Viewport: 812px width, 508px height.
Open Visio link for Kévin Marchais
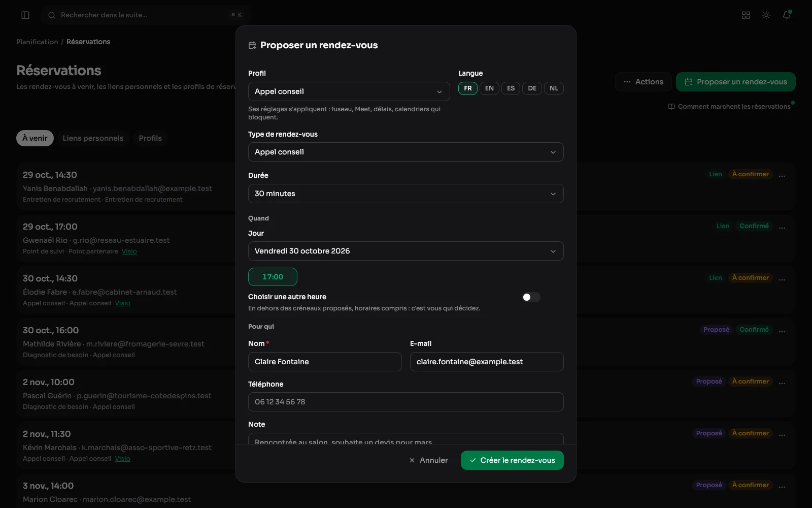tap(122, 459)
